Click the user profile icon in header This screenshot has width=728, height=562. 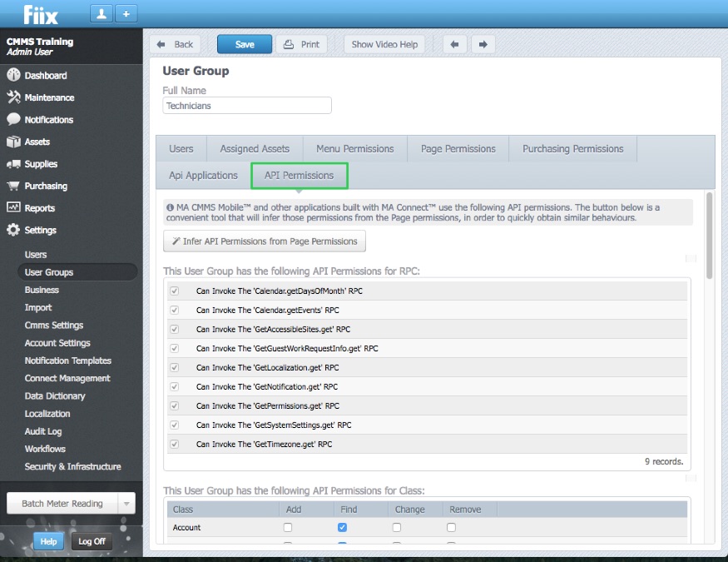pos(102,14)
